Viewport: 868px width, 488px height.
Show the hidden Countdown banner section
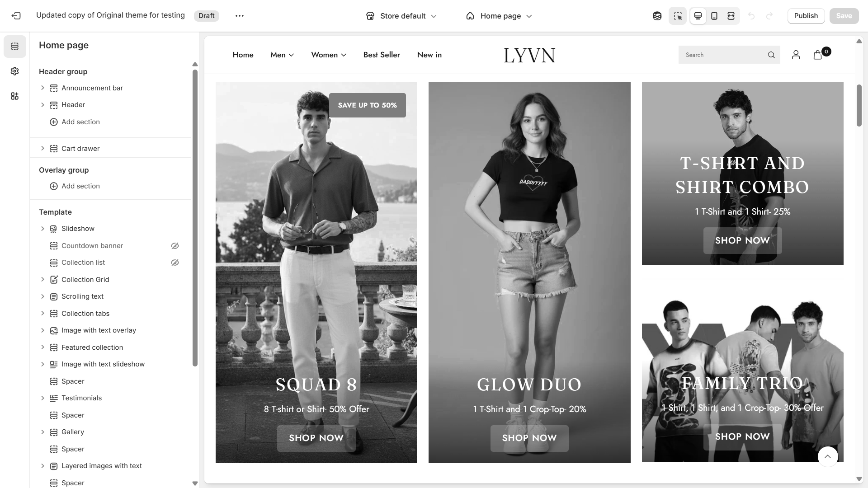coord(175,246)
